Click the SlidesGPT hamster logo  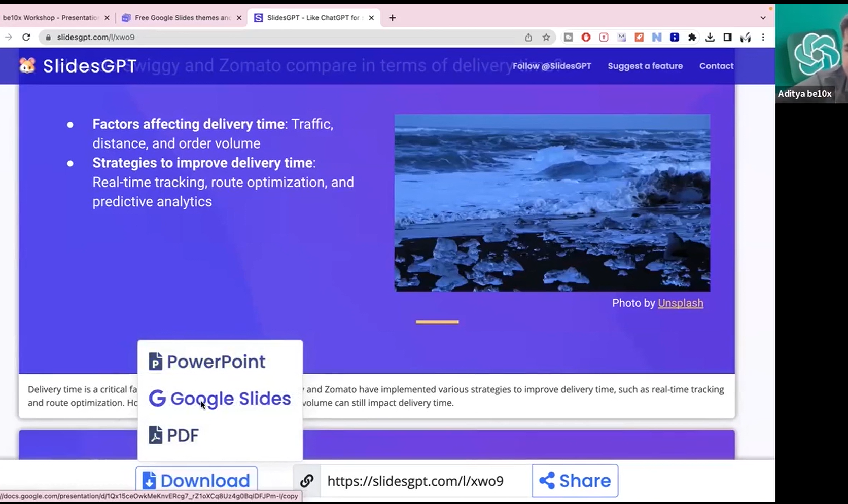coord(27,65)
